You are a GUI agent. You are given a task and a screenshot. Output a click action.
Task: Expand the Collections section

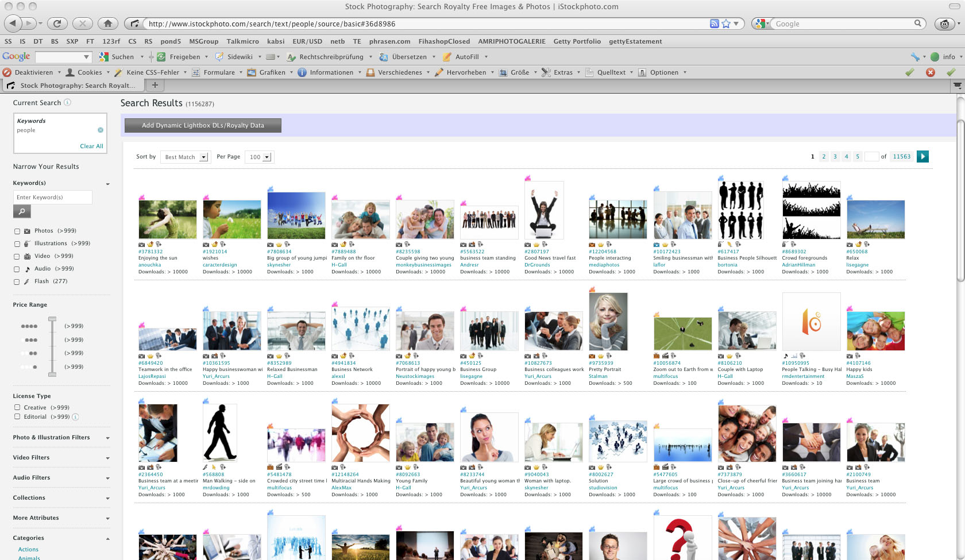coord(107,499)
